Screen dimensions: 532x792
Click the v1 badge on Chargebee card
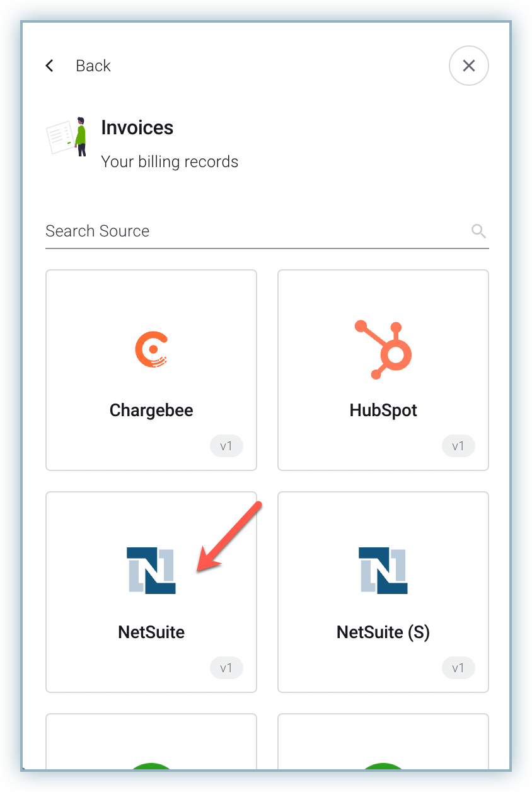coord(226,446)
